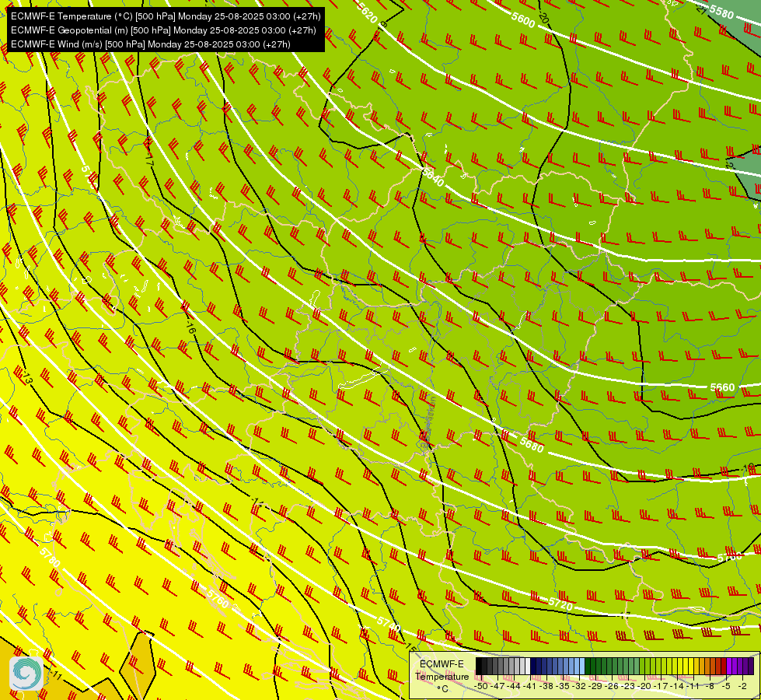Click the 5620 geopotential contour label
Viewport: 761px width, 700px height.
[368, 12]
